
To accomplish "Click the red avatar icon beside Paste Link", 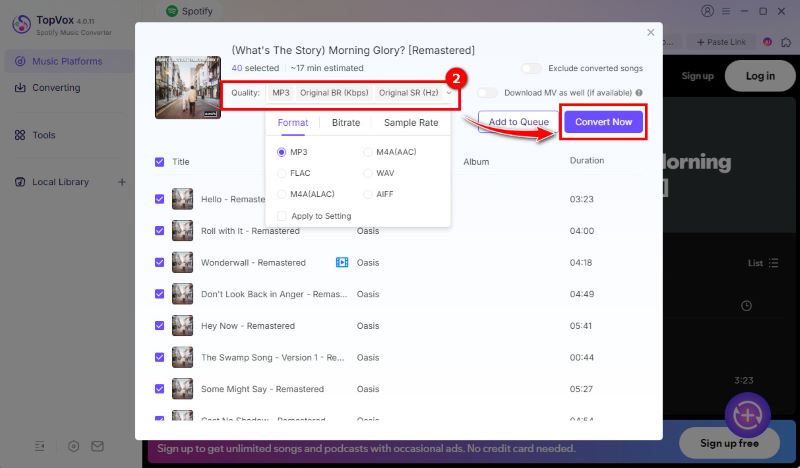I will [x=767, y=42].
